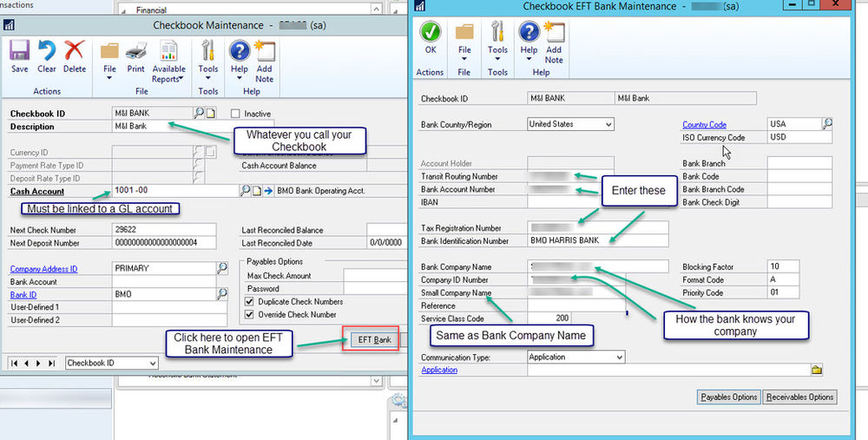This screenshot has height=440, width=868.
Task: Click folder icon for Application path
Action: coord(817,370)
